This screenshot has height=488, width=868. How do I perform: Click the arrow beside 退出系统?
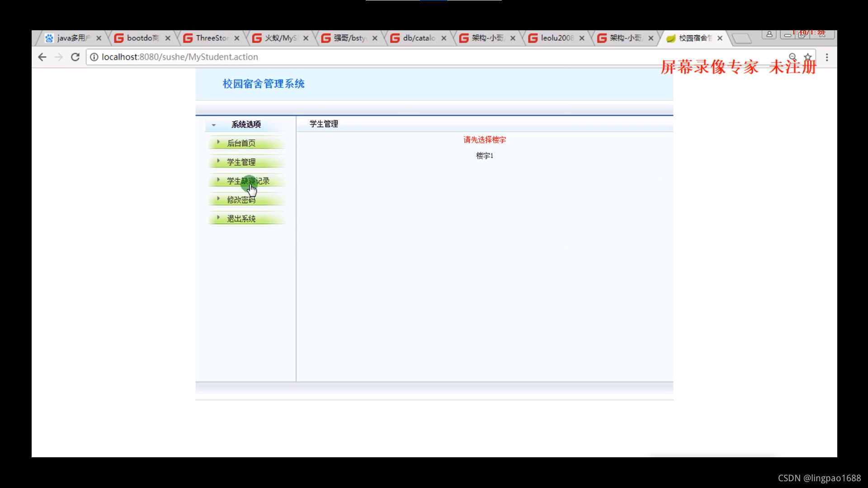[218, 218]
